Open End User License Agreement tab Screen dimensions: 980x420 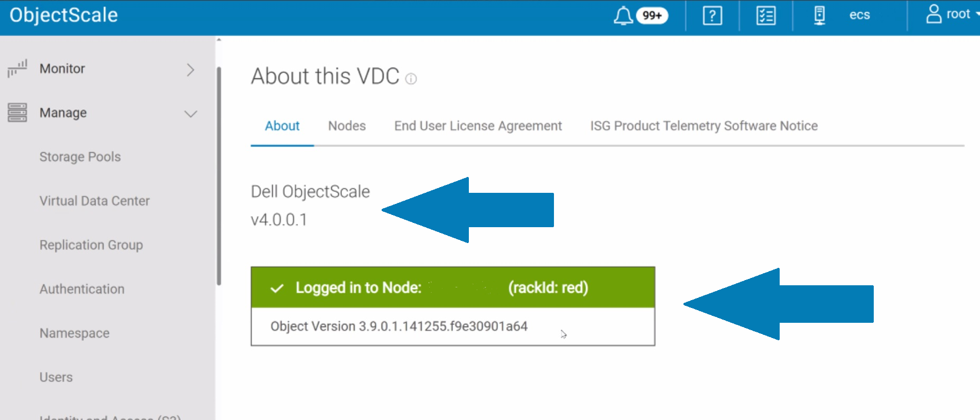tap(478, 126)
